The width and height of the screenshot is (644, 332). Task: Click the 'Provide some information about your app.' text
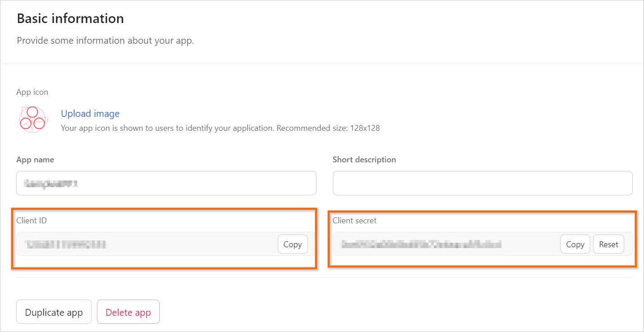click(105, 41)
